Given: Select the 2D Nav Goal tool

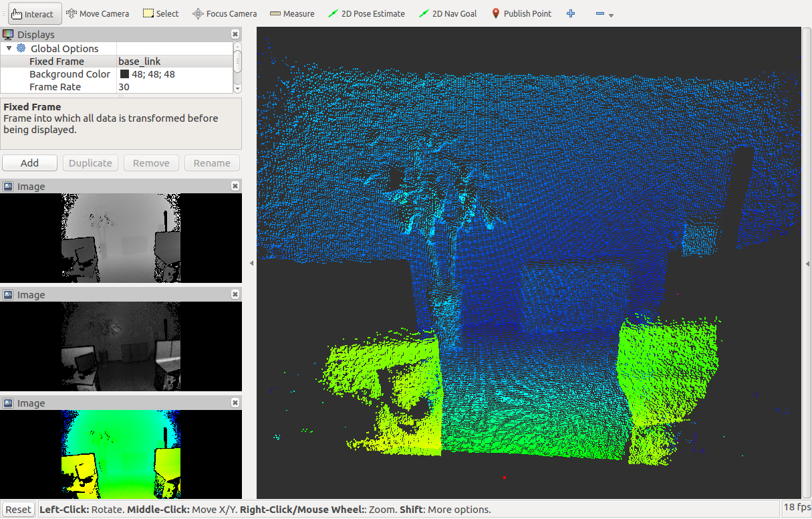Looking at the screenshot, I should [x=448, y=13].
